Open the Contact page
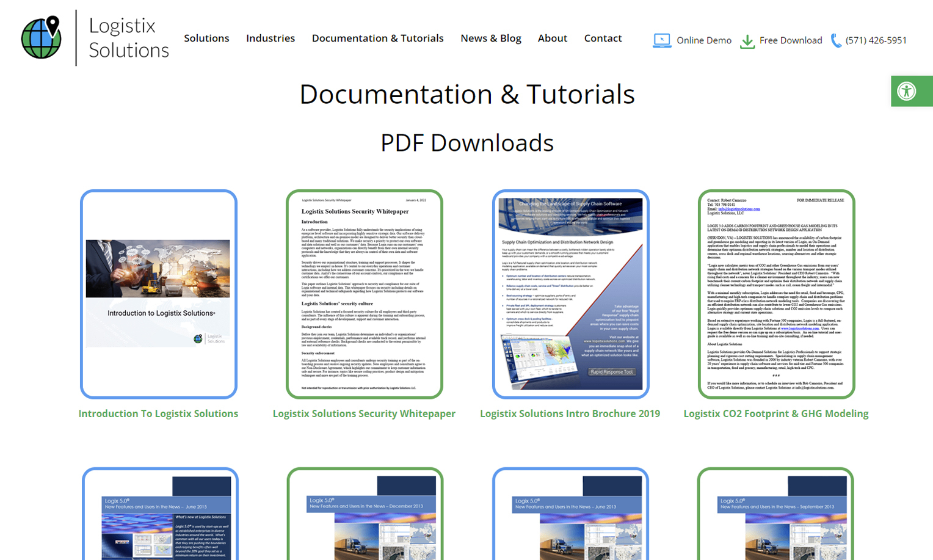 click(x=603, y=38)
